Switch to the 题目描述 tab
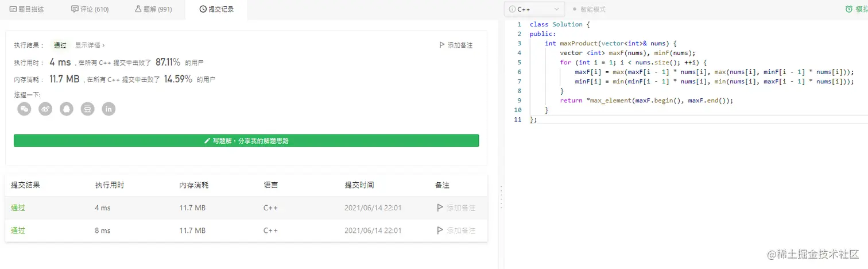 (27, 9)
